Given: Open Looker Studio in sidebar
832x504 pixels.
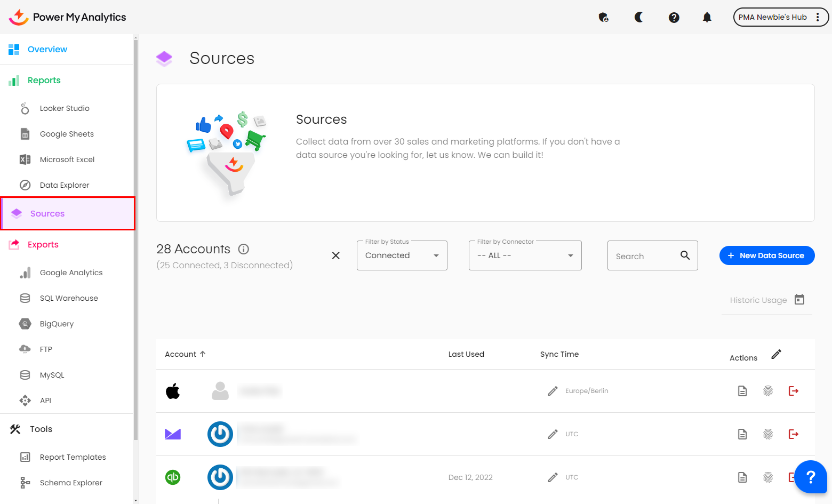Looking at the screenshot, I should click(65, 108).
